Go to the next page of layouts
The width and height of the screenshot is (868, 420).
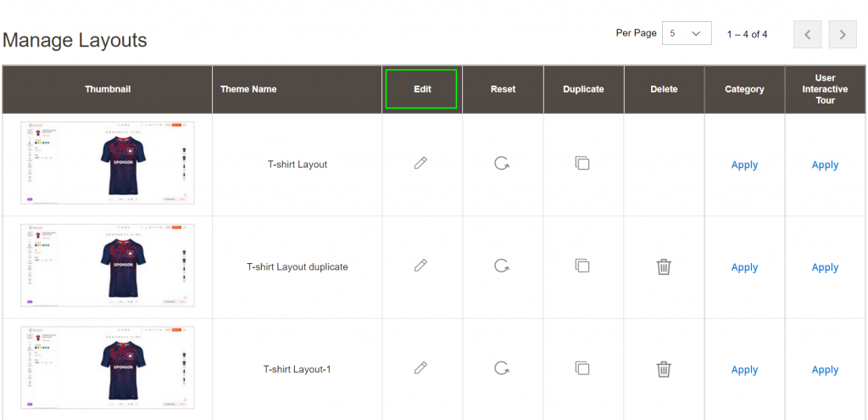842,35
